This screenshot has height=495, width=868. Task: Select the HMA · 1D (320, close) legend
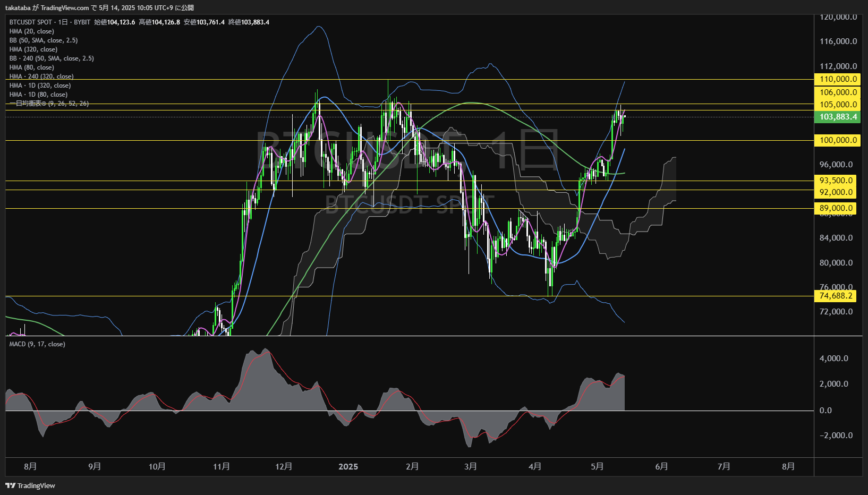(40, 86)
